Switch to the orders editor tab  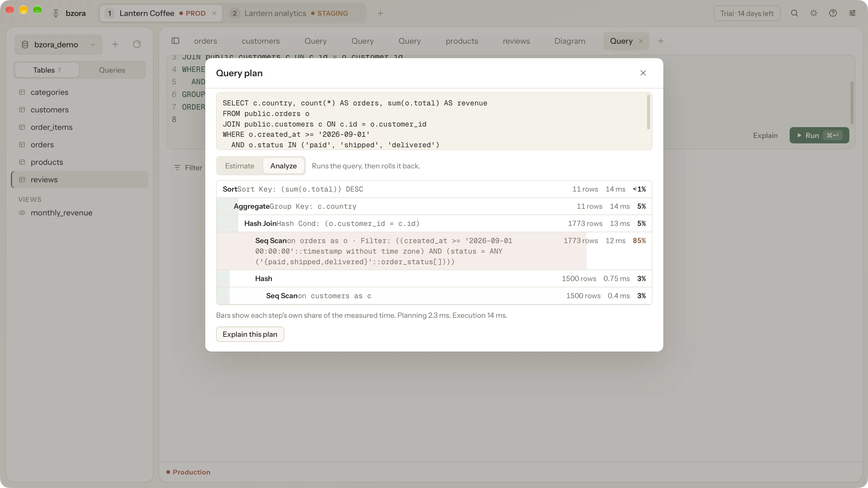tap(206, 41)
